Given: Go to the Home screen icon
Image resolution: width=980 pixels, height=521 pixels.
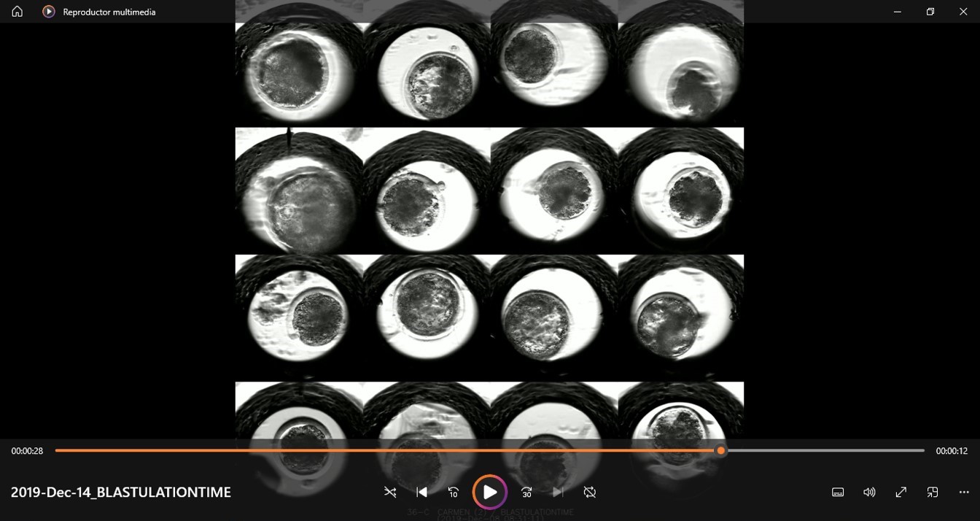Looking at the screenshot, I should click(x=17, y=12).
